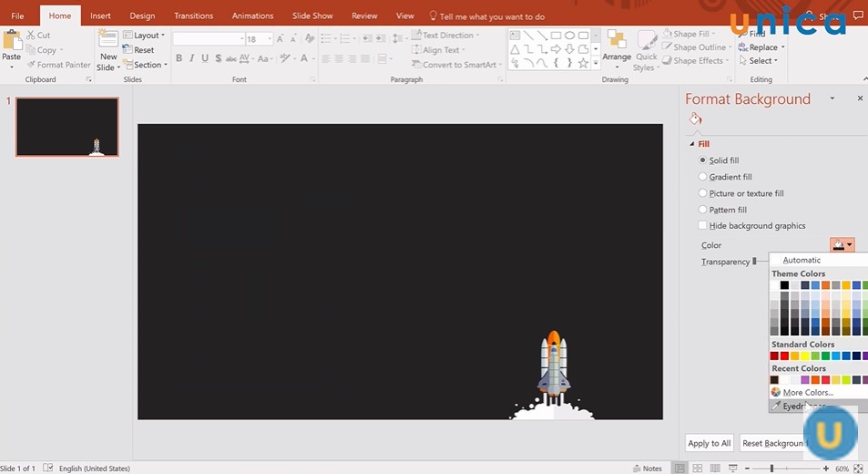Viewport: 868px width, 474px height.
Task: Choose More Colors... from the color menu
Action: (x=806, y=393)
